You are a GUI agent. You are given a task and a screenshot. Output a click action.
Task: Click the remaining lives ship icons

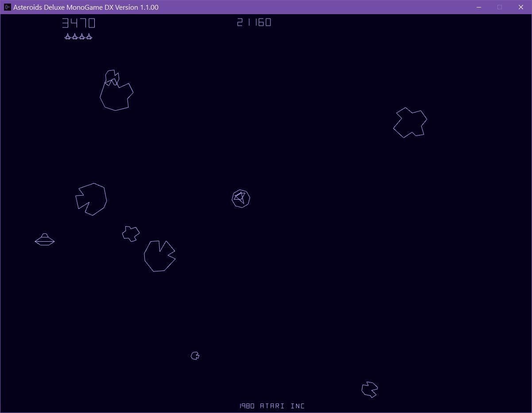tap(78, 37)
